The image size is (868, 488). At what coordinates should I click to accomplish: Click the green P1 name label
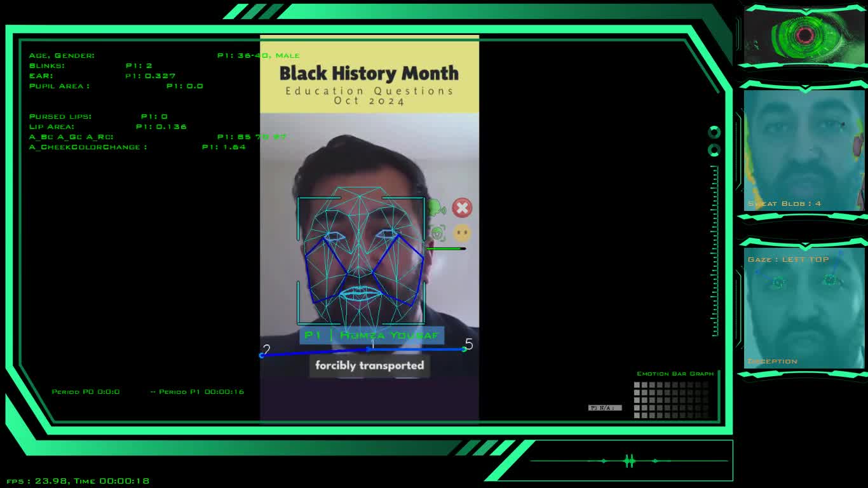tap(372, 335)
